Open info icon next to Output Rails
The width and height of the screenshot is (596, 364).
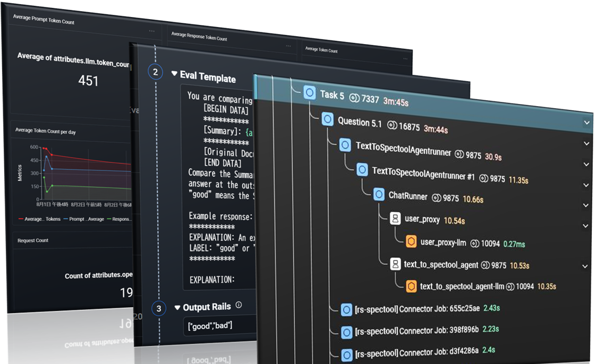(239, 305)
